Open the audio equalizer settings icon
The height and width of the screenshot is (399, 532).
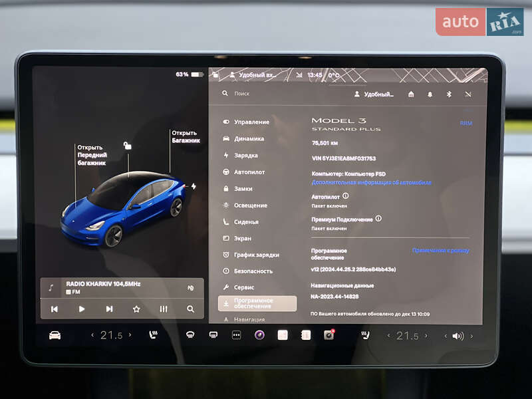[x=164, y=309]
